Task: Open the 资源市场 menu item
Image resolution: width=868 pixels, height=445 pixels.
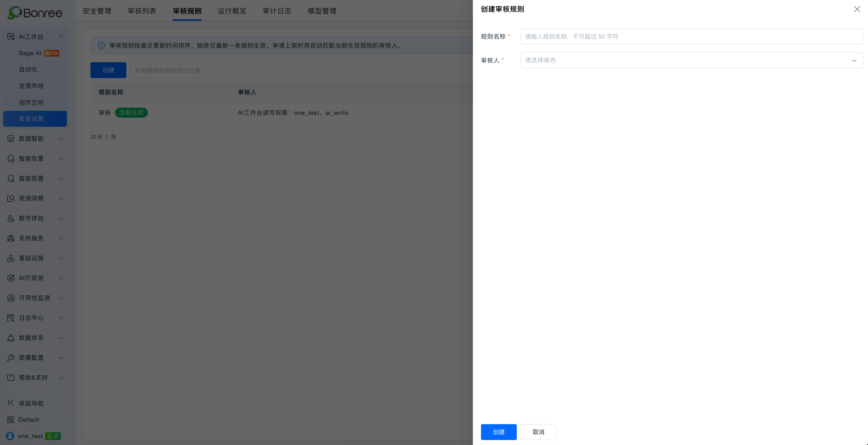Action: (35, 86)
